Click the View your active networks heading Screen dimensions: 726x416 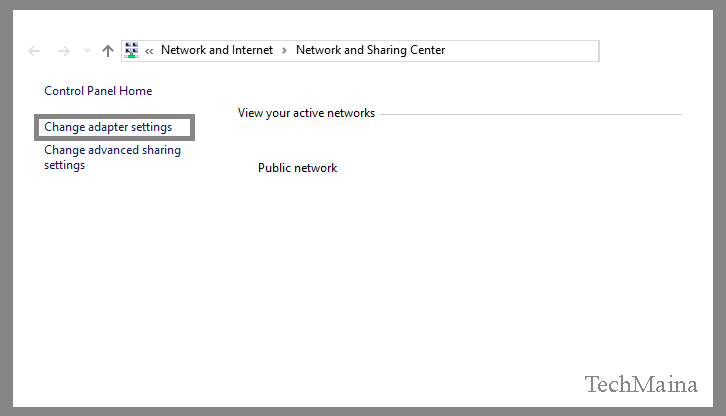tap(306, 113)
